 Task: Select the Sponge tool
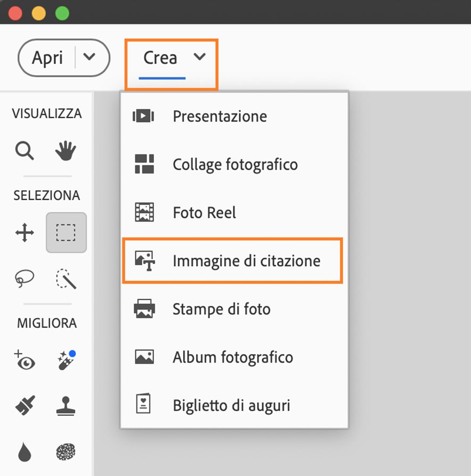click(66, 452)
